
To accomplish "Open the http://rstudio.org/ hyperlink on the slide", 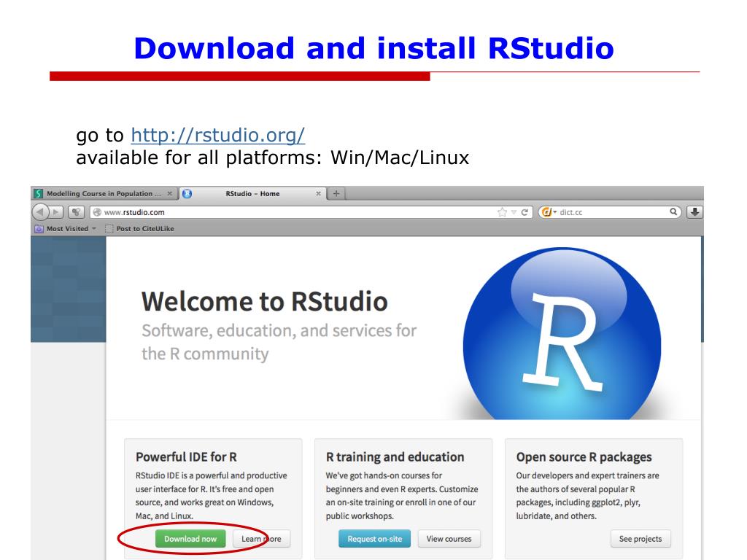I will pos(217,135).
